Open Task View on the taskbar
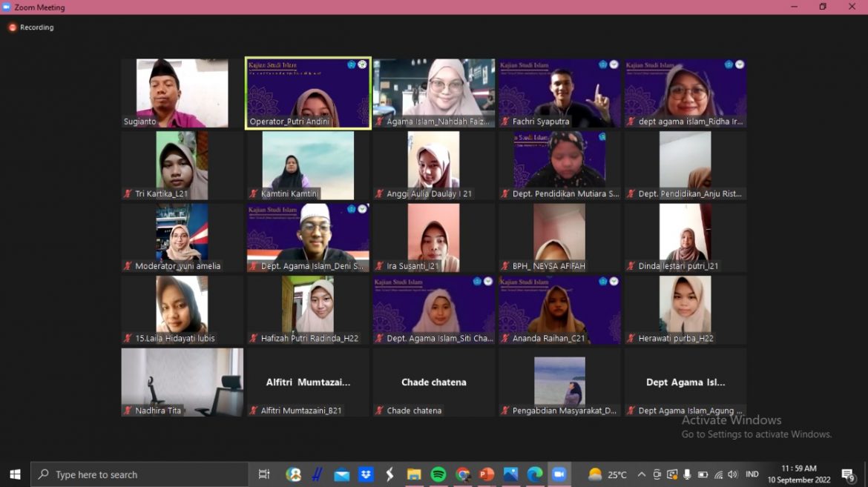Screen dimensions: 868x487 click(264, 474)
